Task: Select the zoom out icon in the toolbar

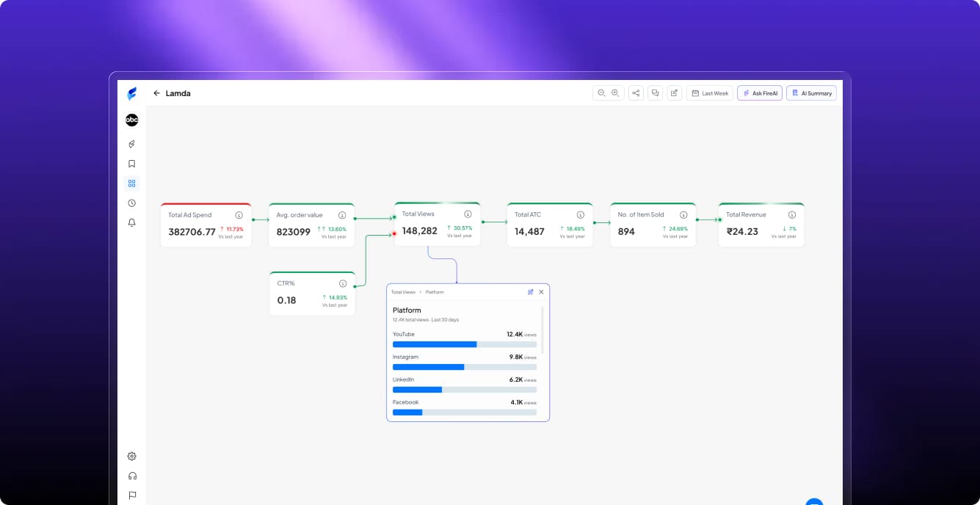Action: [601, 92]
